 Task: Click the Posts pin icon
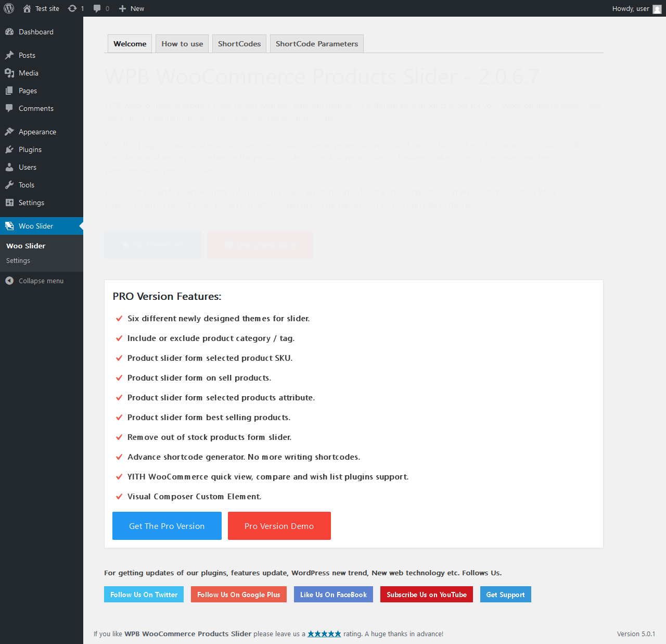9,55
